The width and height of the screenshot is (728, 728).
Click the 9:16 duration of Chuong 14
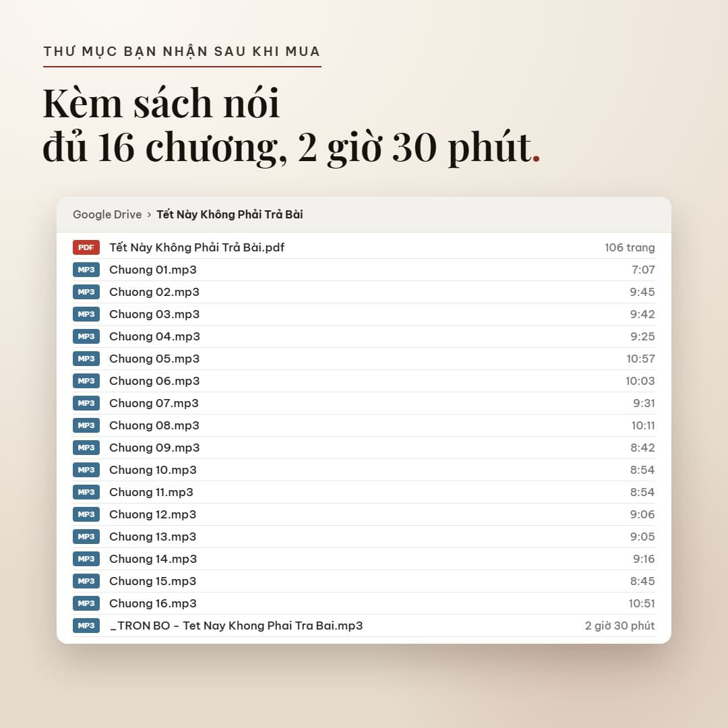[644, 559]
